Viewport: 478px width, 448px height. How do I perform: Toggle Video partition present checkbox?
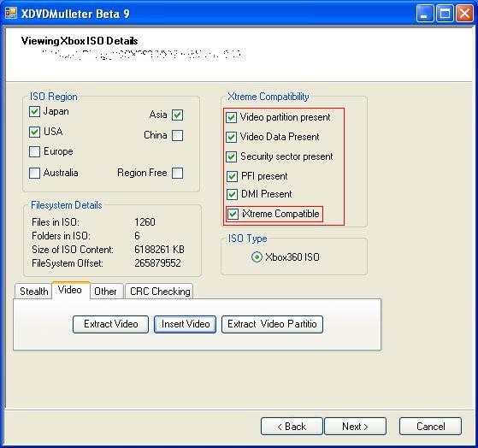(x=232, y=117)
